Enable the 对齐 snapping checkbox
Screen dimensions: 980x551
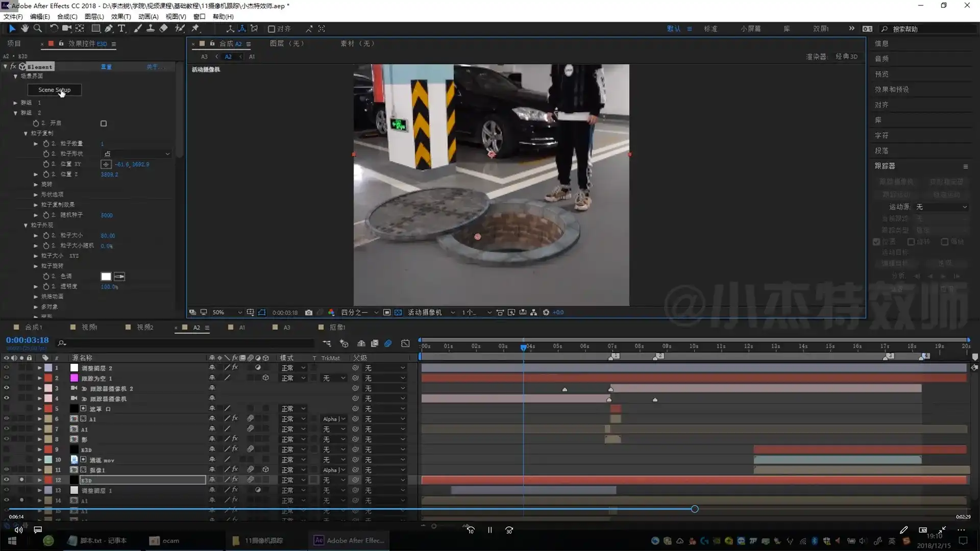(272, 29)
